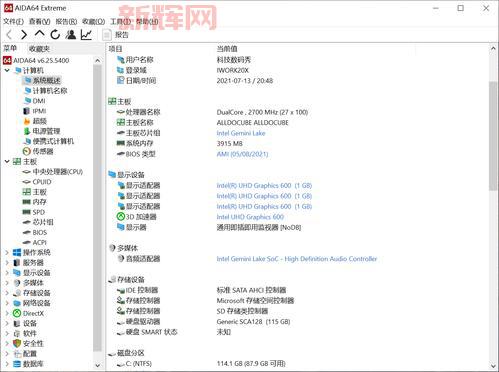Expand the 多媒体 tree node
Viewport: 499px width, 372px height.
tap(7, 283)
